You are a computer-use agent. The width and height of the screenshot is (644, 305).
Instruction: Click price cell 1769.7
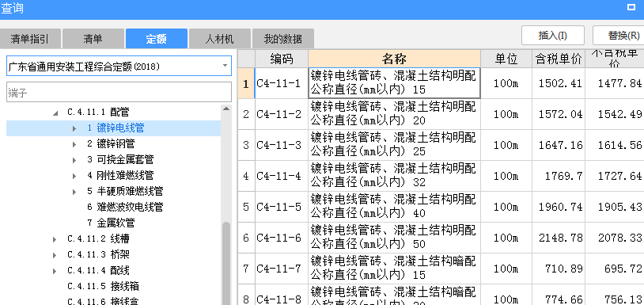(559, 176)
